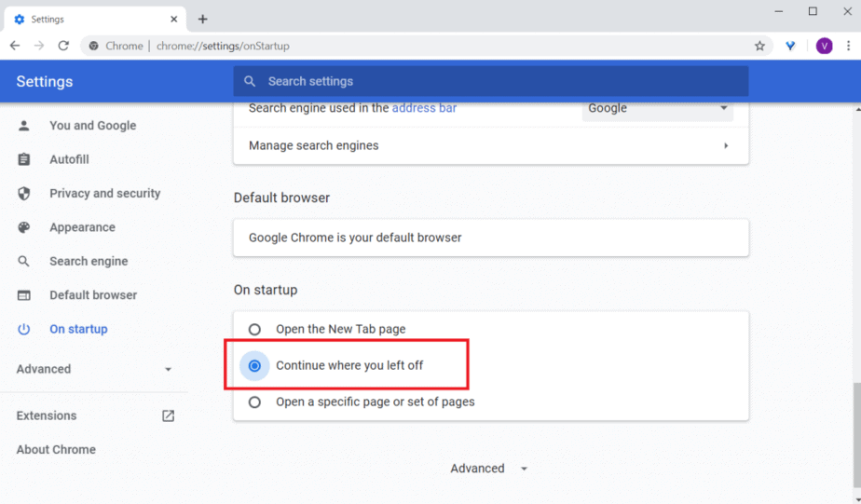Select Continue where you left off
Image resolution: width=861 pixels, height=504 pixels.
[254, 365]
